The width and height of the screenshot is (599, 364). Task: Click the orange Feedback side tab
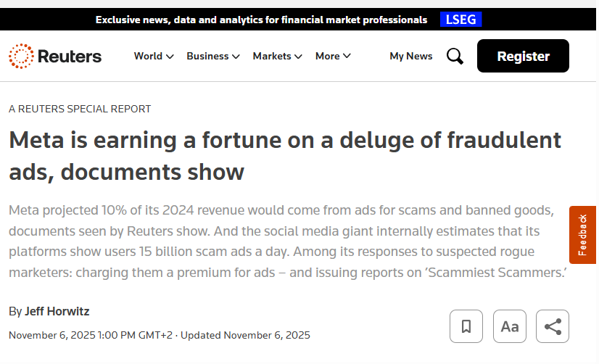(x=583, y=235)
